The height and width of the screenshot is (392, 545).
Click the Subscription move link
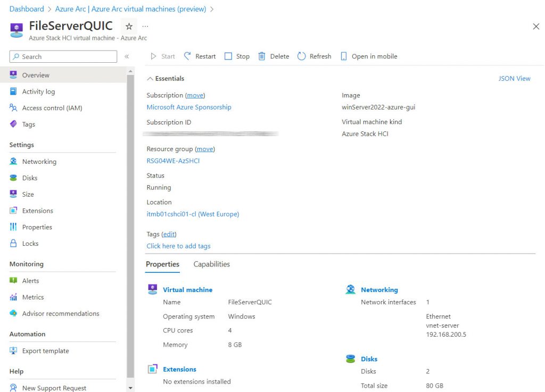tap(195, 95)
